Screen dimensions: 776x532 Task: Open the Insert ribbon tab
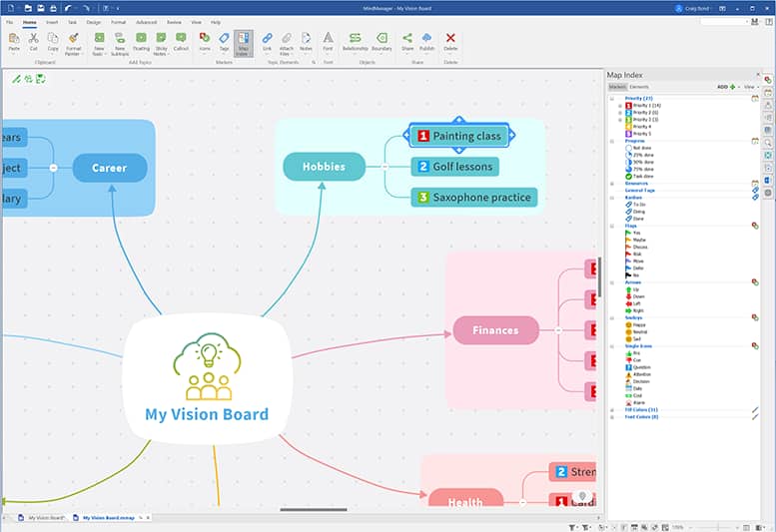click(x=51, y=21)
